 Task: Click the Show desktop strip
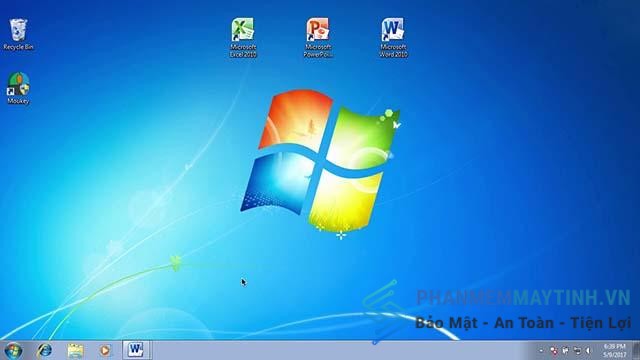coord(636,351)
